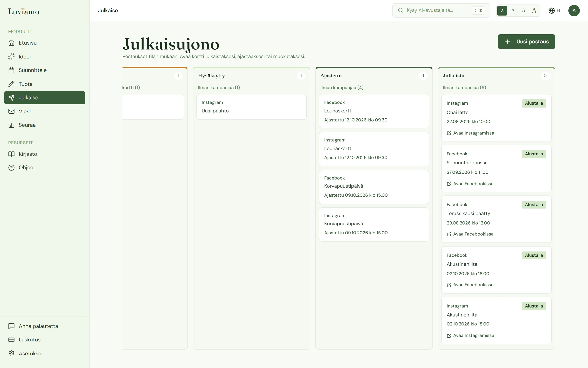This screenshot has width=588, height=368.
Task: Click the Laskutus card icon
Action: coord(11,340)
